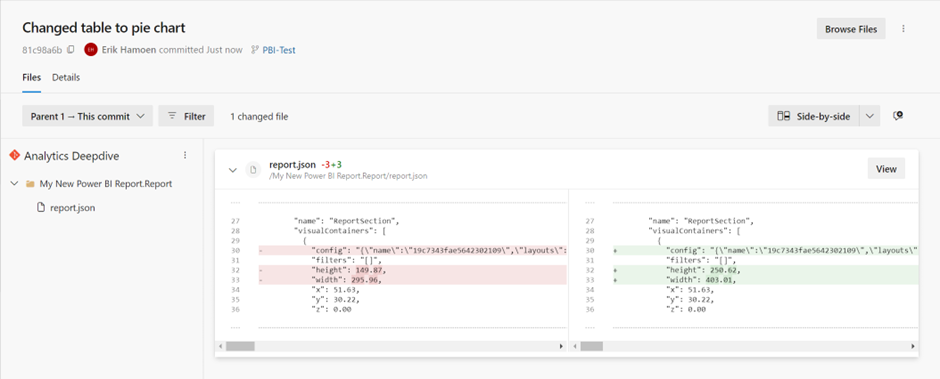Click the left diff pane horizontal scrollbar

(x=391, y=346)
